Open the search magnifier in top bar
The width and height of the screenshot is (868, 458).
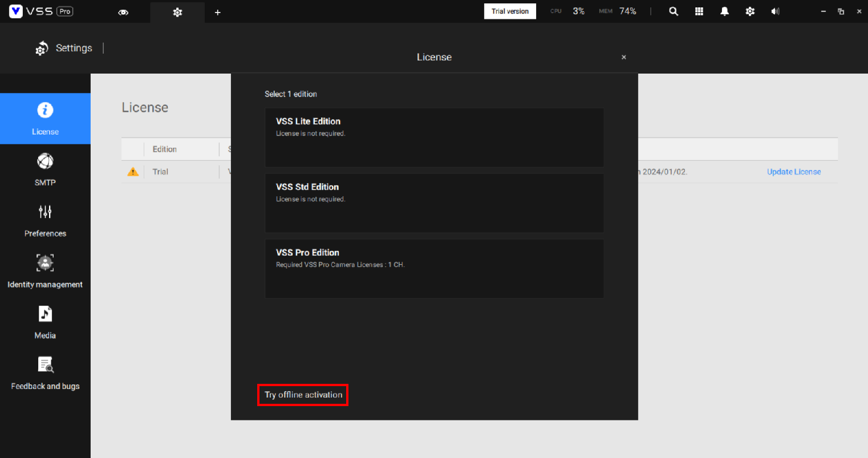(674, 11)
